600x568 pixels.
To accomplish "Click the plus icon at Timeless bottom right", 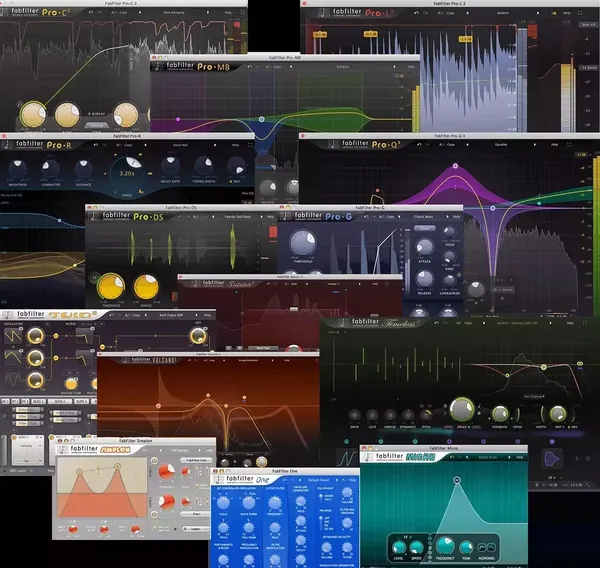I will (x=576, y=458).
